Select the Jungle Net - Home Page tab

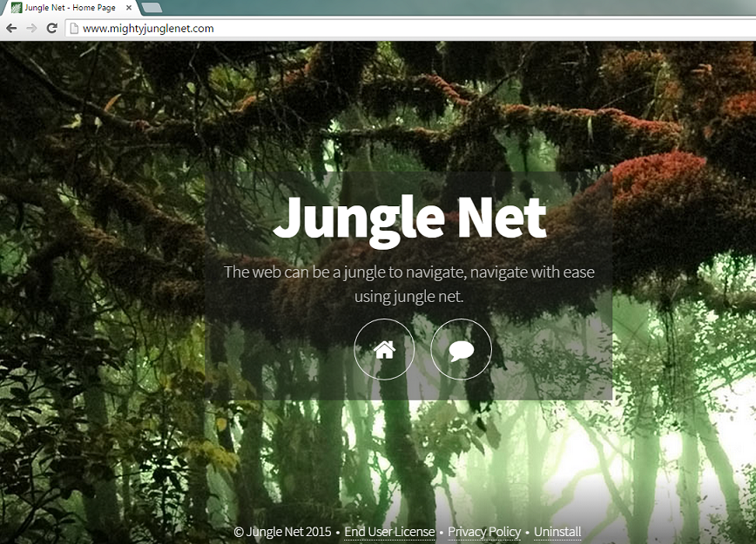click(70, 8)
